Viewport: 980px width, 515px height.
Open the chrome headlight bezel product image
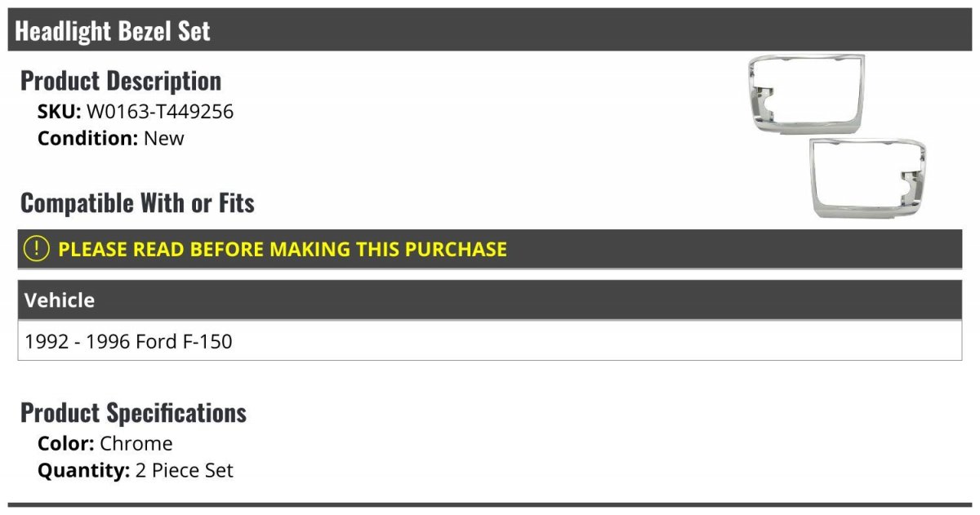(x=836, y=136)
